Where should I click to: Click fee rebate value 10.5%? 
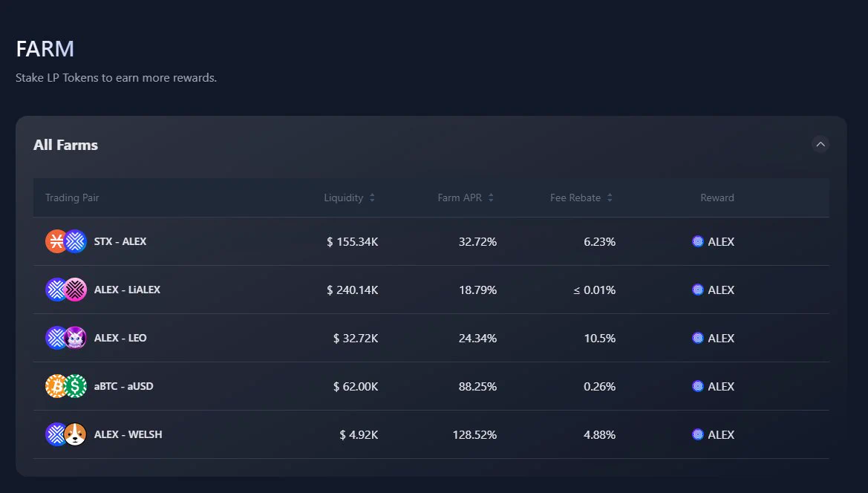pos(599,338)
